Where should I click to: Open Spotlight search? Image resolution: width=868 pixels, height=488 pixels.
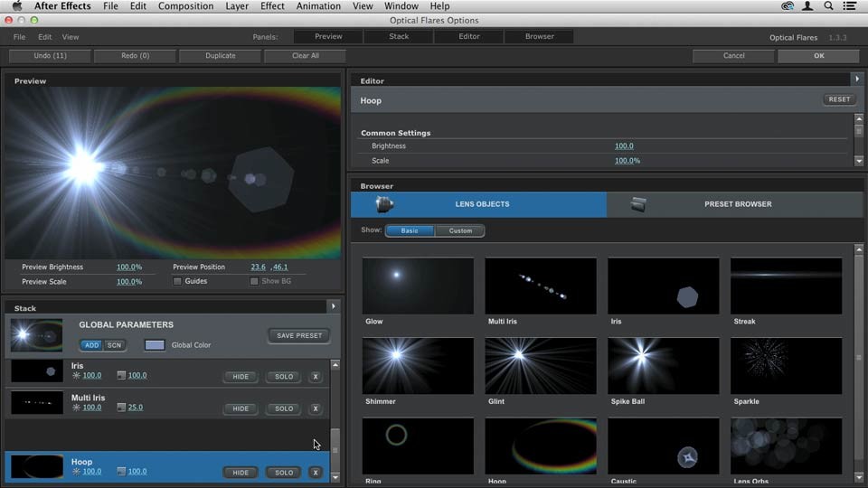828,6
